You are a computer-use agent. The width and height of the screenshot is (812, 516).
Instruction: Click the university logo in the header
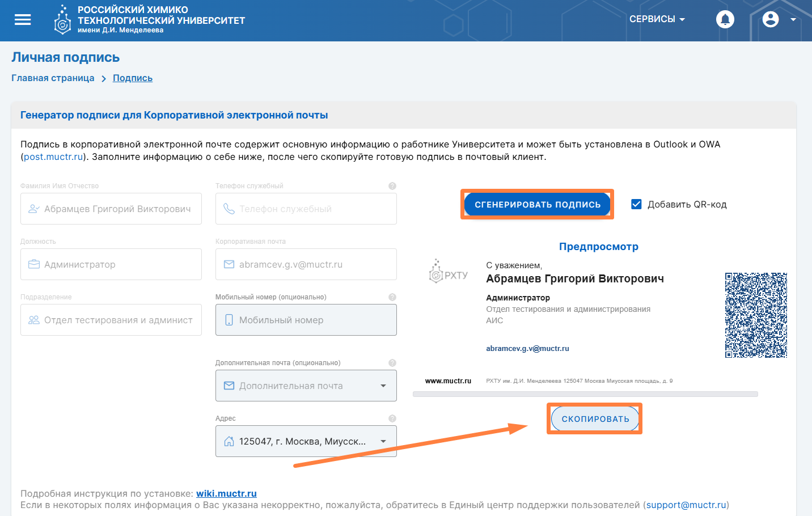62,20
